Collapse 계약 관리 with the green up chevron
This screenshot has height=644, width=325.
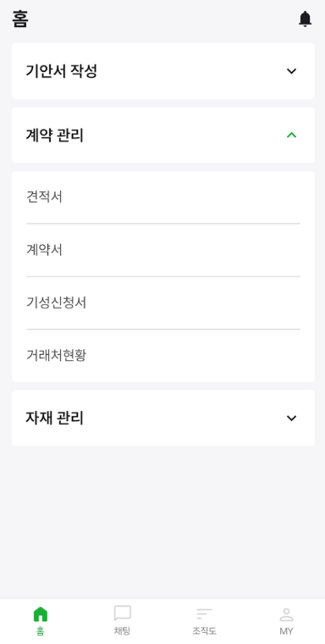[x=291, y=135]
